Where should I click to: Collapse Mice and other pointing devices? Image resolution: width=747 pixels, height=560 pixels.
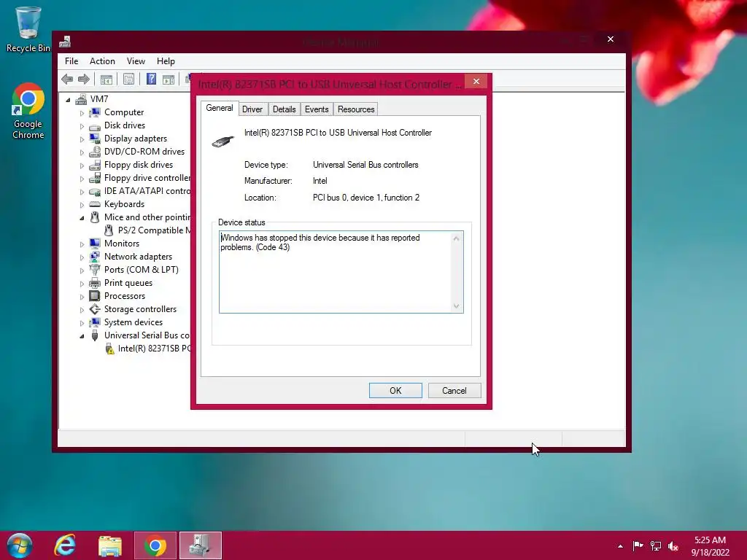tap(82, 218)
